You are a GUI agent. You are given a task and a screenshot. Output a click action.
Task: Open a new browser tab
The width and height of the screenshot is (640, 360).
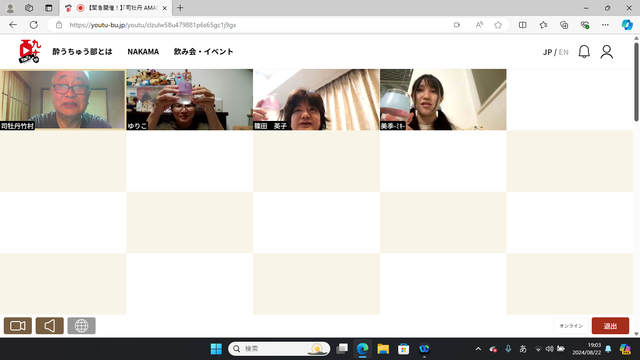(x=180, y=8)
